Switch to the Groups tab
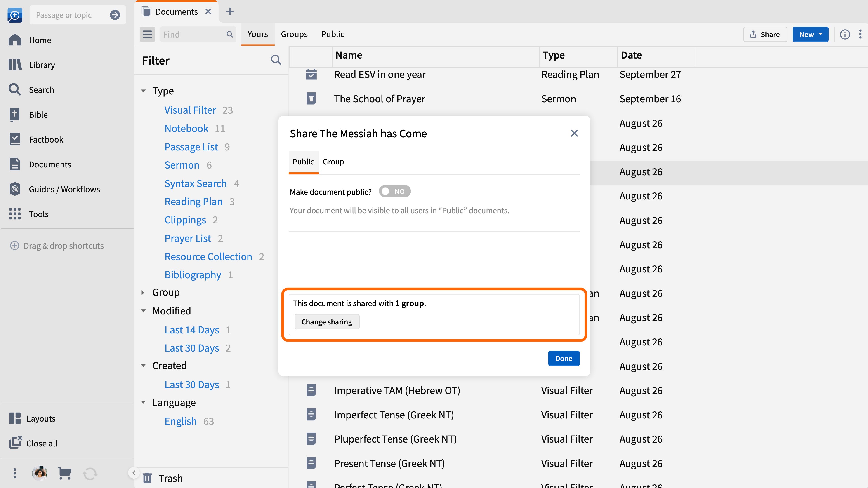868x488 pixels. (x=294, y=34)
